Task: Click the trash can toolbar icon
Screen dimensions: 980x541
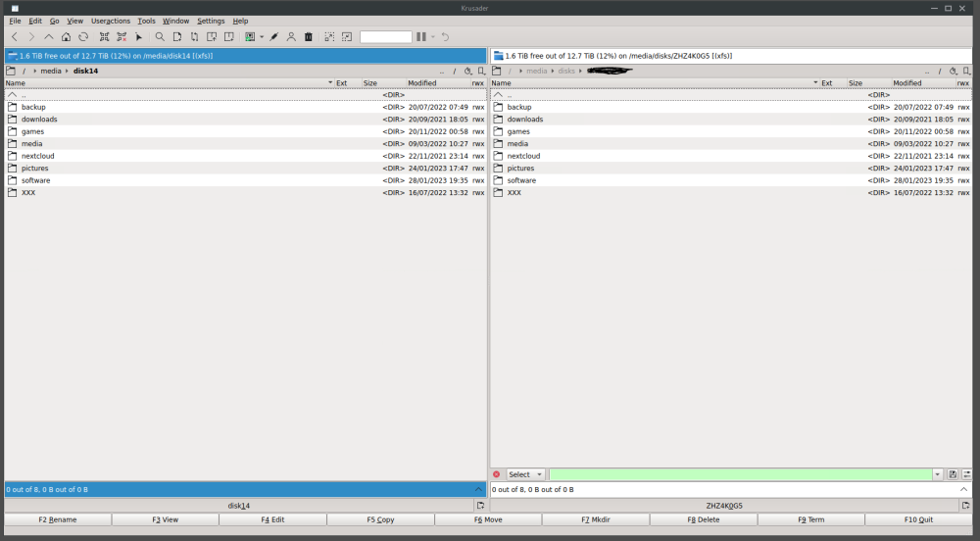Action: [308, 37]
